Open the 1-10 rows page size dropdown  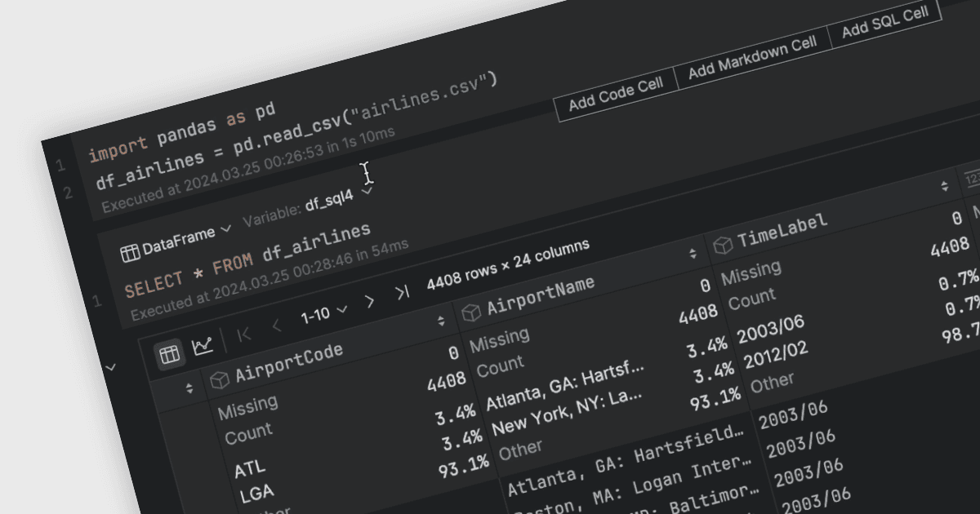(324, 313)
